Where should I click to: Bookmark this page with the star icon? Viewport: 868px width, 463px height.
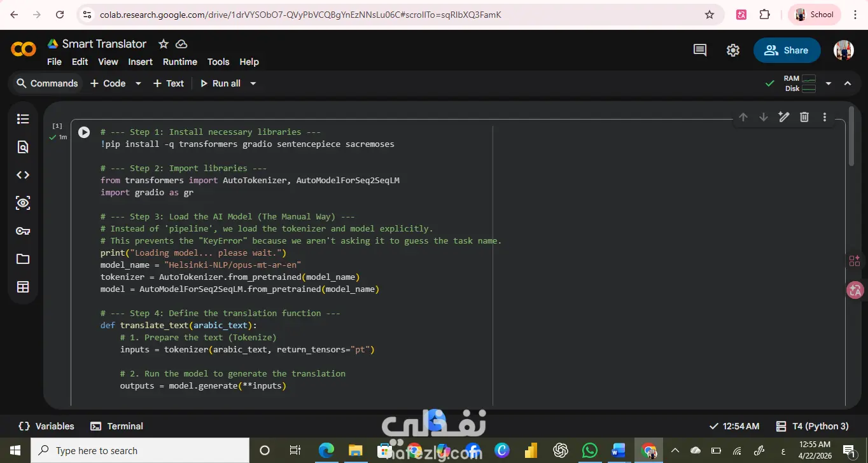coord(710,15)
